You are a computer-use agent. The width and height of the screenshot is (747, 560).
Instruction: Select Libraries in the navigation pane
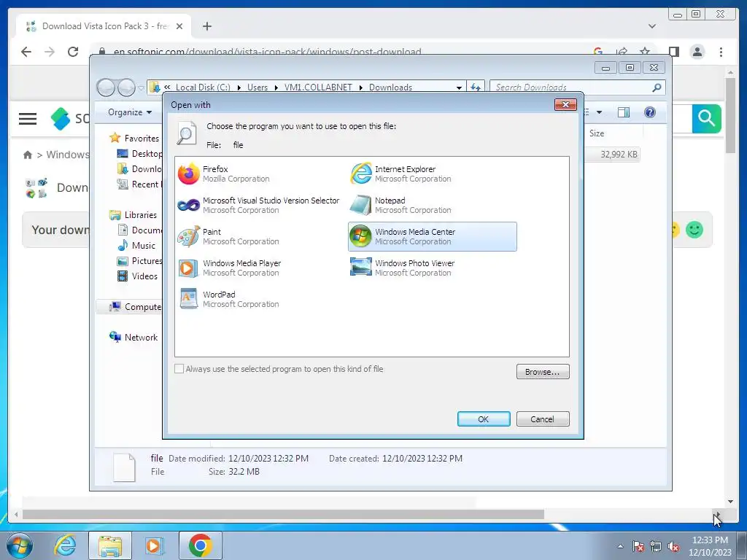133,215
